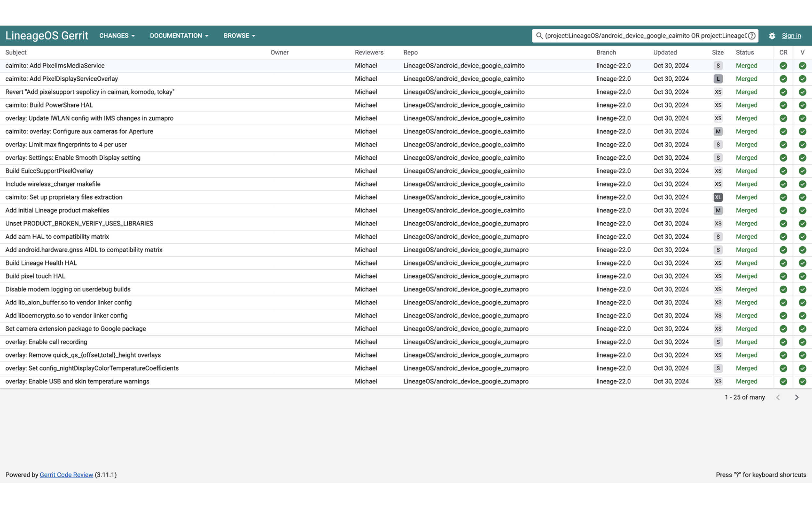Click V checkmark for 'Disable modem logging on userdebug builds'
This screenshot has height=508, width=812.
[803, 289]
